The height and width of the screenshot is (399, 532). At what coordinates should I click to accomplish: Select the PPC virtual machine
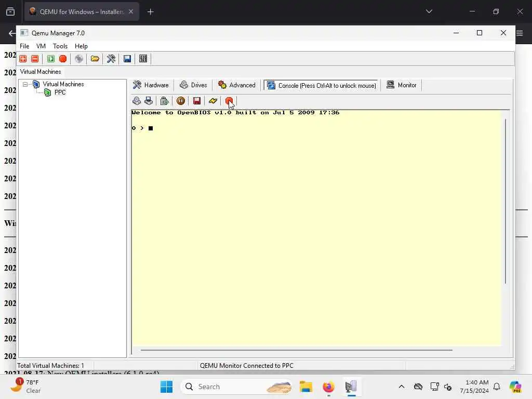60,92
